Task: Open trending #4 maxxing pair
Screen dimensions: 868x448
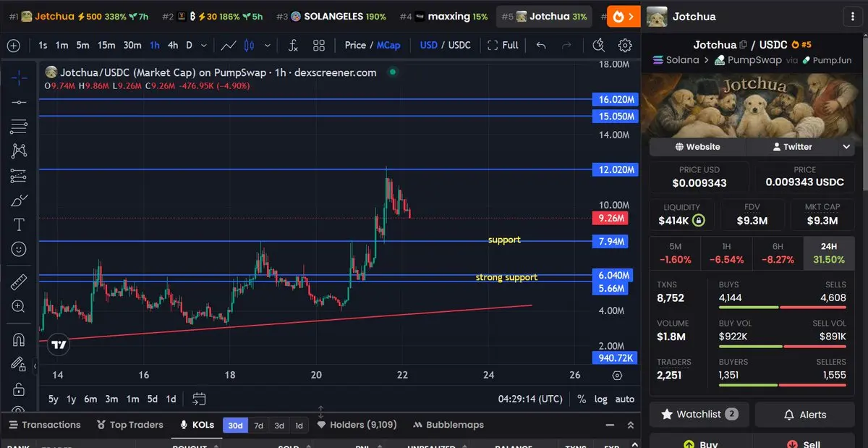Action: 444,16
